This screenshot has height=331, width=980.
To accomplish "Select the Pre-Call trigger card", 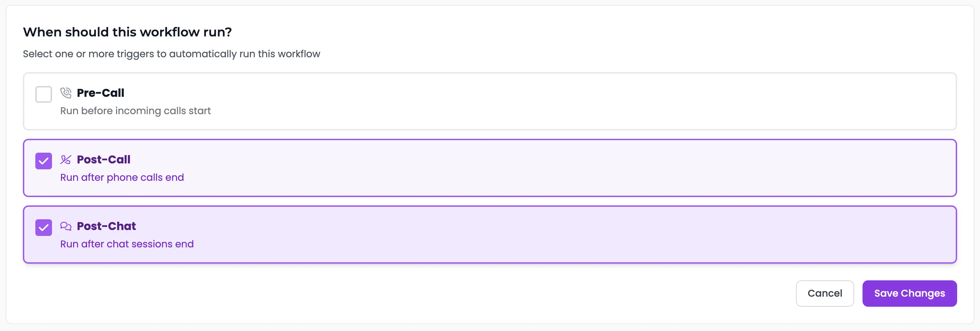I will (x=490, y=101).
